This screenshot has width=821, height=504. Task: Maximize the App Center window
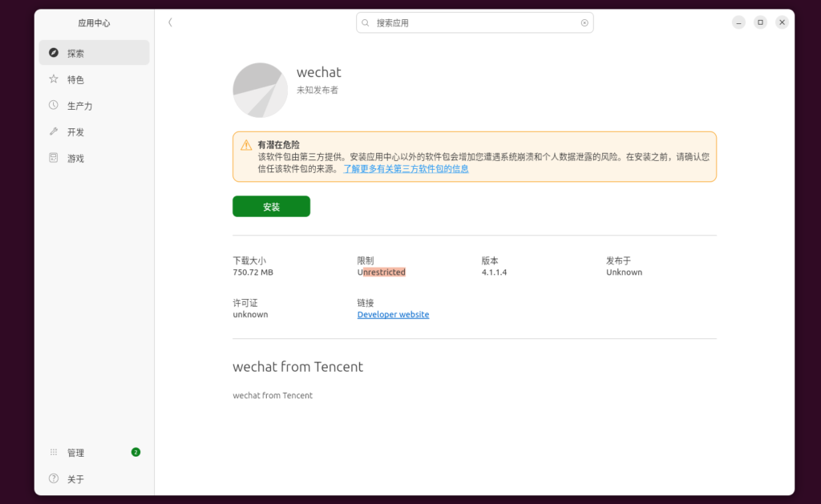click(x=760, y=22)
